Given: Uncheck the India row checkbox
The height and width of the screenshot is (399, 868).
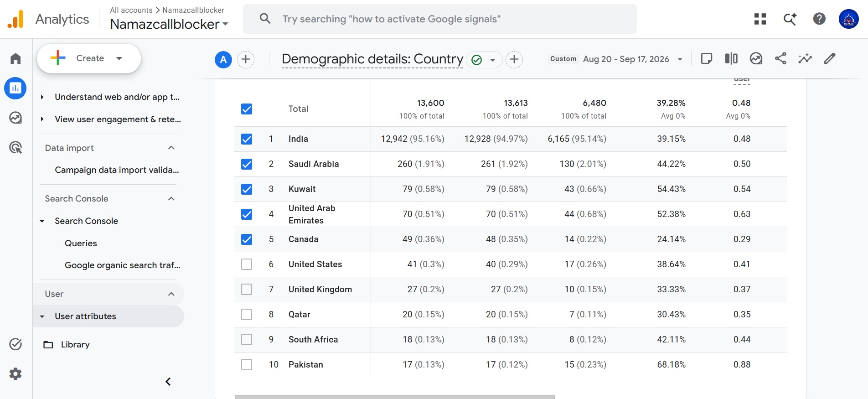Looking at the screenshot, I should (247, 139).
